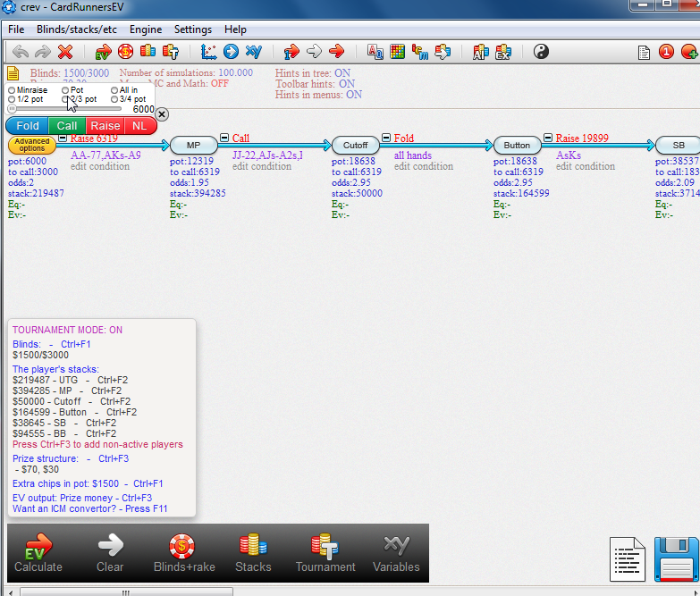The image size is (700, 596).
Task: Click the Advanced options button
Action: pos(32,145)
